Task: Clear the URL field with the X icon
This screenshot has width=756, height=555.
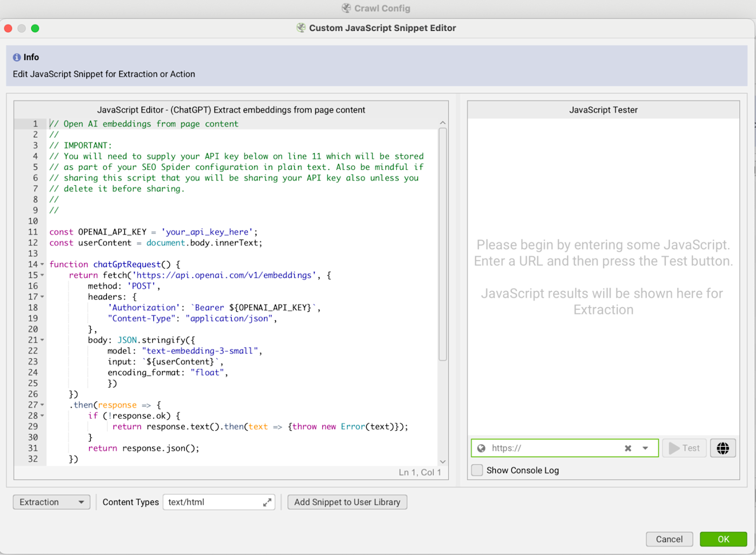Action: [x=628, y=448]
